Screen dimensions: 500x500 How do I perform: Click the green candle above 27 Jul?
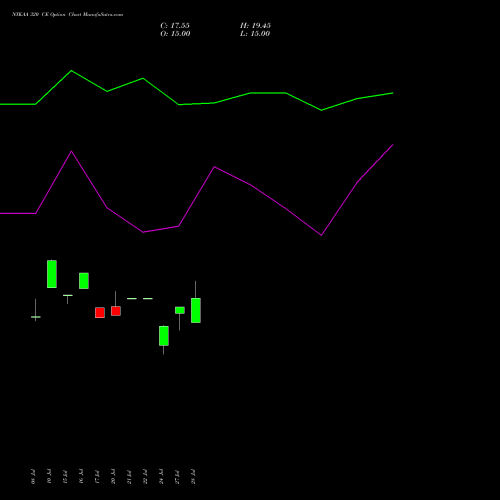click(x=180, y=310)
